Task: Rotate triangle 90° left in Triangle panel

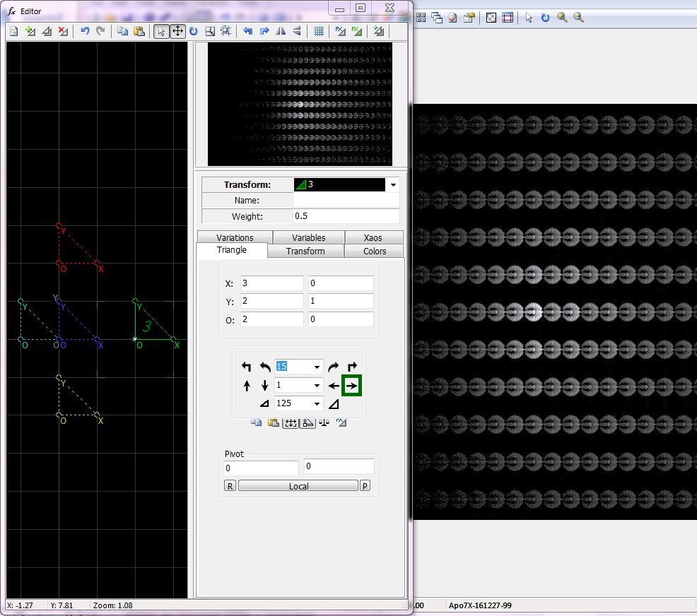Action: point(246,367)
